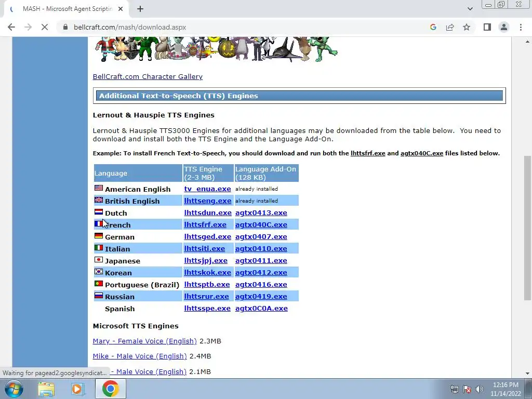Download lhttsrur.exe Russian engine
Screen dimensions: 532x399
tap(206, 296)
